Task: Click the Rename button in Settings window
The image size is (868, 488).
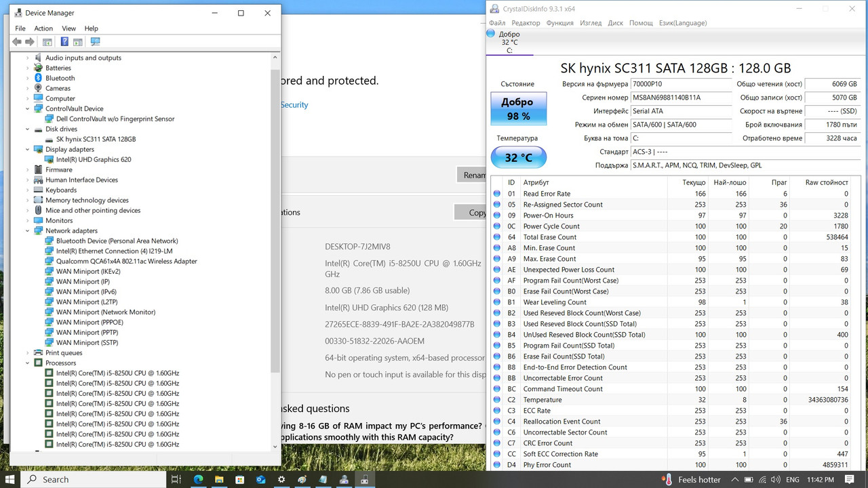Action: (472, 175)
